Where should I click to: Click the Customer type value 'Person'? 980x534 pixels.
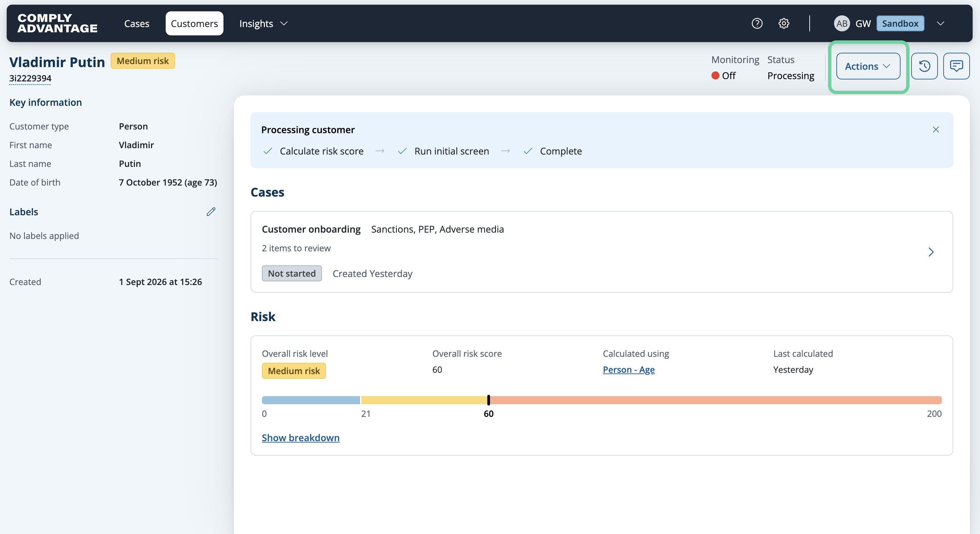tap(133, 126)
